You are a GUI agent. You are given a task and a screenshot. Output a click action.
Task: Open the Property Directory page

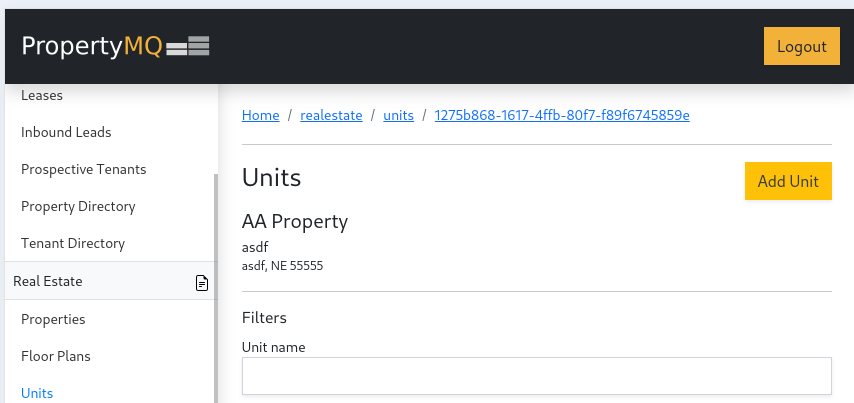tap(78, 206)
